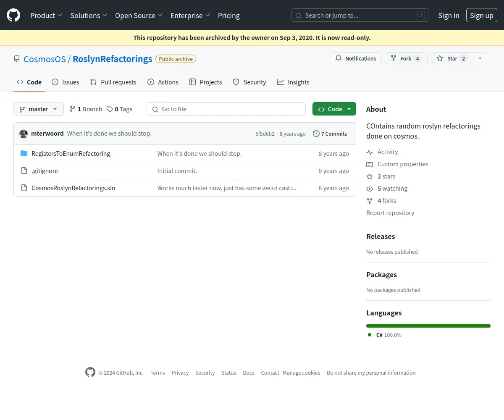Screen dimensions: 504x420
Task: Click the Releases heading link
Action: (381, 236)
